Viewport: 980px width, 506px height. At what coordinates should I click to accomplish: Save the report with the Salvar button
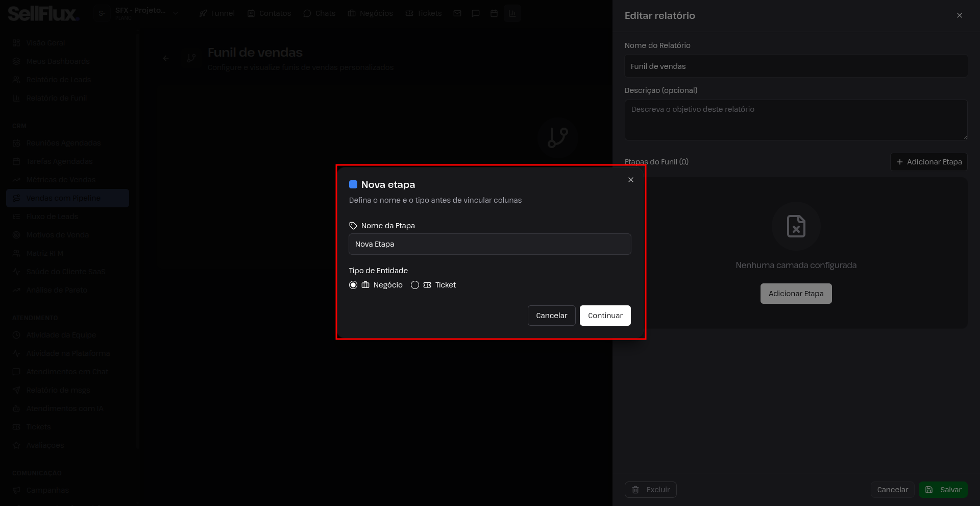943,490
